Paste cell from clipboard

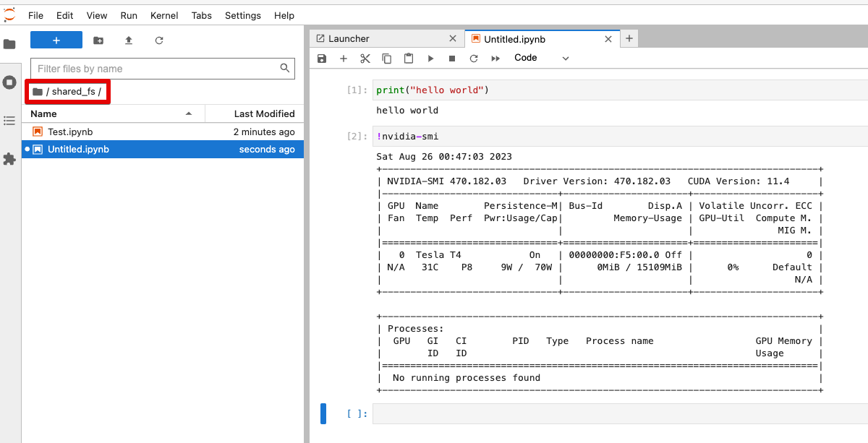pyautogui.click(x=409, y=58)
